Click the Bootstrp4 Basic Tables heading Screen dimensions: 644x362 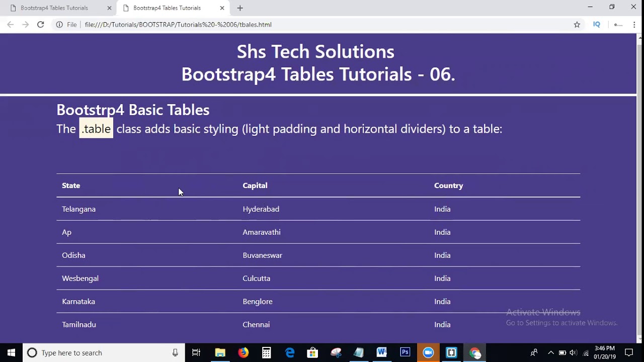pos(133,110)
